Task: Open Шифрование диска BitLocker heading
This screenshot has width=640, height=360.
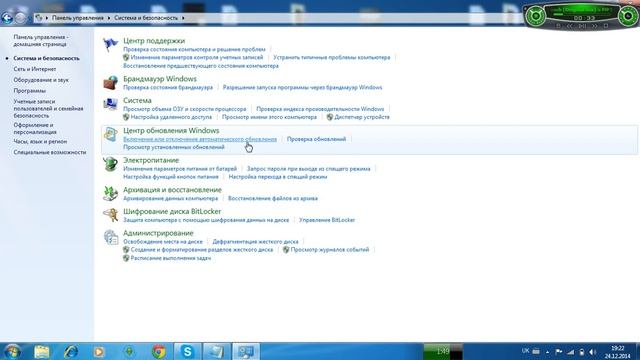Action: tap(172, 211)
